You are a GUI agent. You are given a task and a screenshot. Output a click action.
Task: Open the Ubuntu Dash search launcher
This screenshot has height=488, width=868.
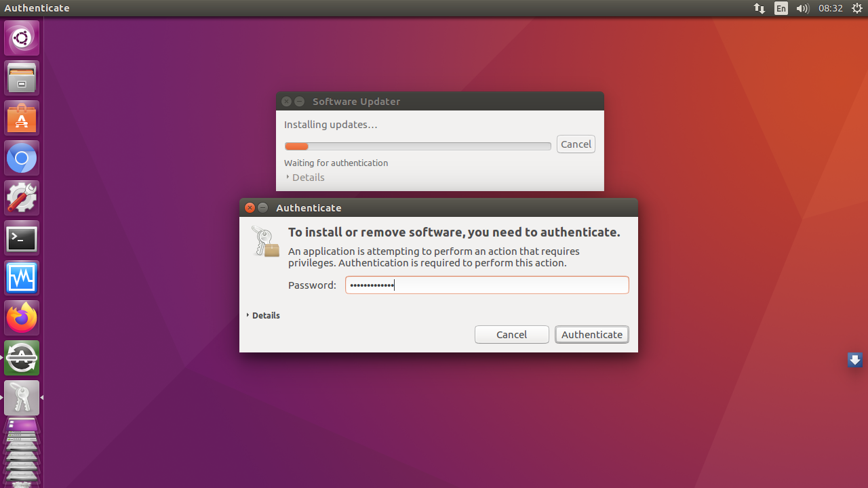(22, 38)
